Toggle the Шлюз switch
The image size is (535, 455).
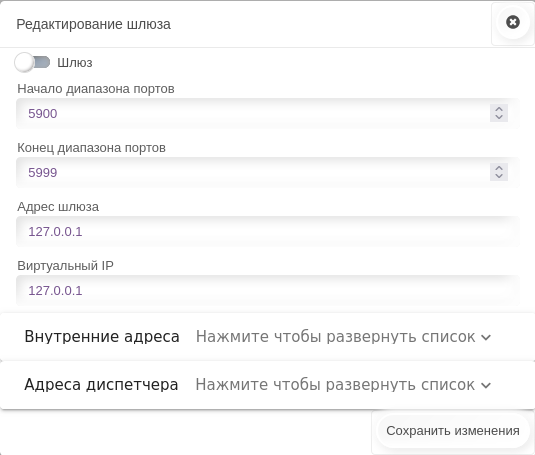(x=32, y=62)
